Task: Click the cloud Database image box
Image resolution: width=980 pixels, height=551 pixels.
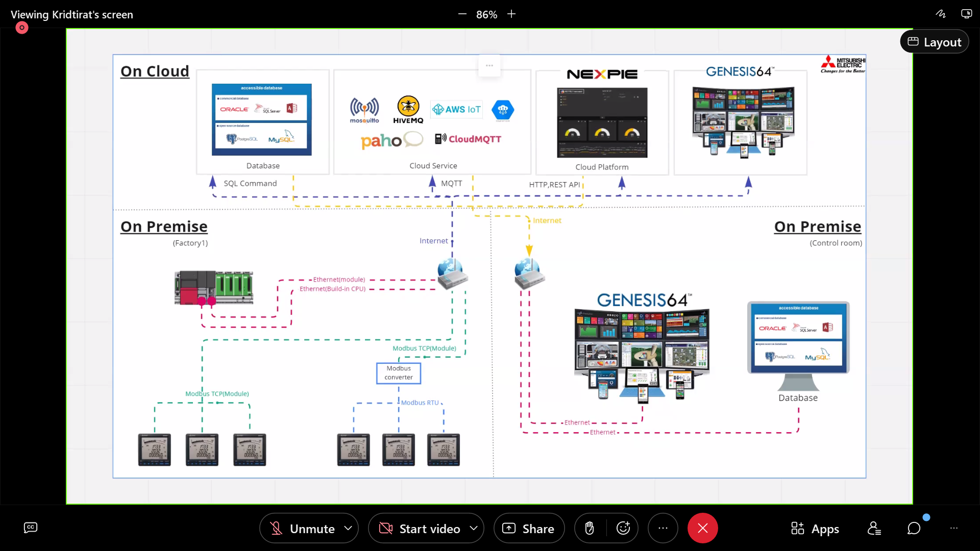Action: click(262, 119)
